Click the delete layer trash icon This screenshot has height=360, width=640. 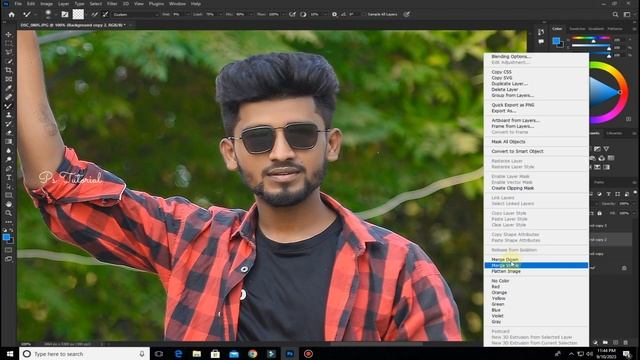626,342
